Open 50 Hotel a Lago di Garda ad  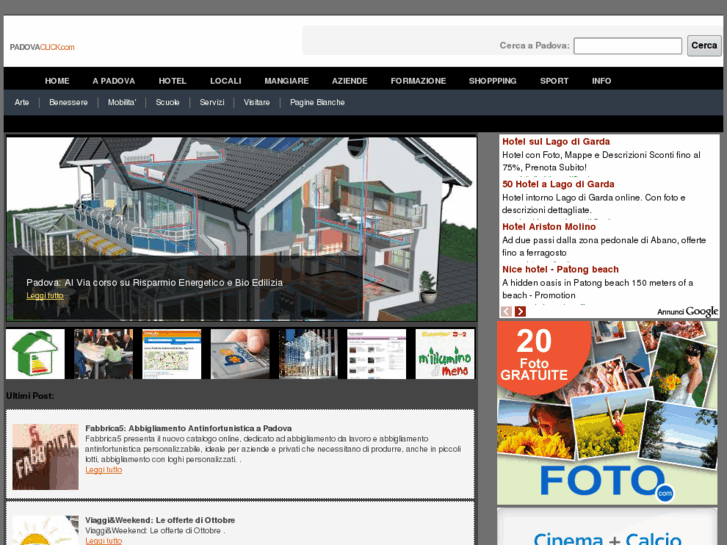click(558, 184)
